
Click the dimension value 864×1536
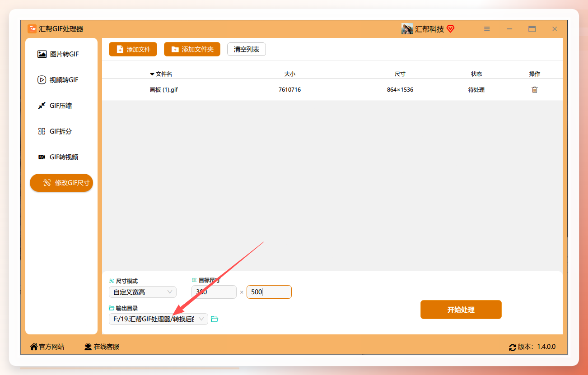tap(400, 90)
